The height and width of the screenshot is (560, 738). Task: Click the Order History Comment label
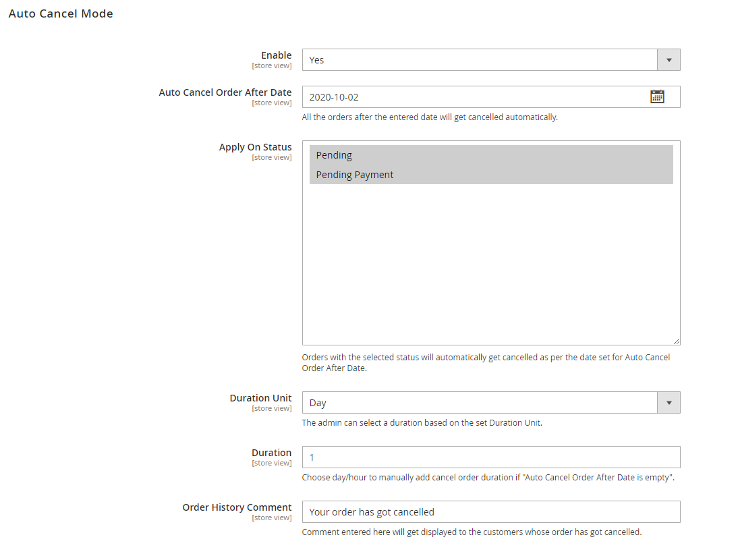coord(237,507)
